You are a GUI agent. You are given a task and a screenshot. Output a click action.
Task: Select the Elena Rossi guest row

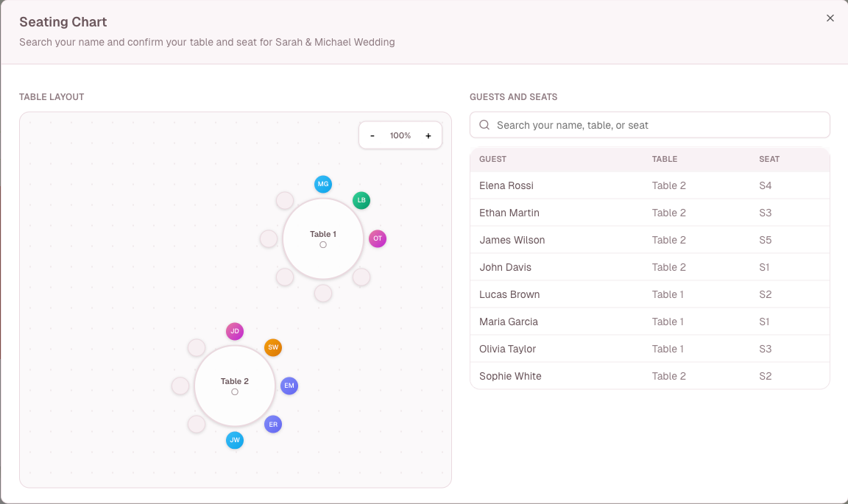point(649,185)
